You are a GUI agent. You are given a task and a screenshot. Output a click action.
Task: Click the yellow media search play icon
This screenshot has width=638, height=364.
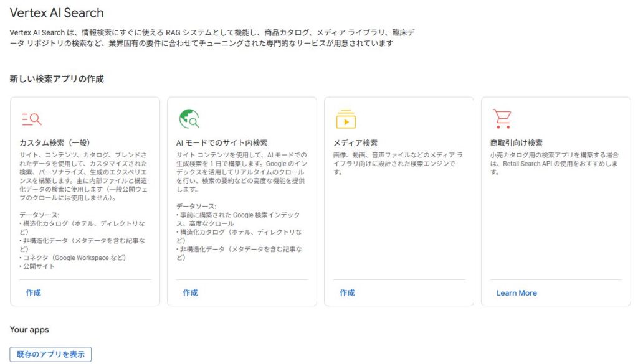346,118
